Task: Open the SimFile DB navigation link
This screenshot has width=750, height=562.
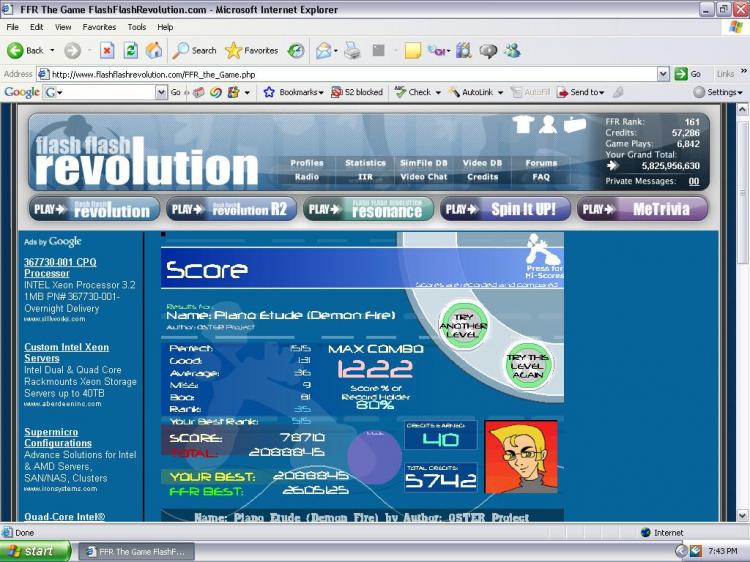Action: (x=424, y=163)
